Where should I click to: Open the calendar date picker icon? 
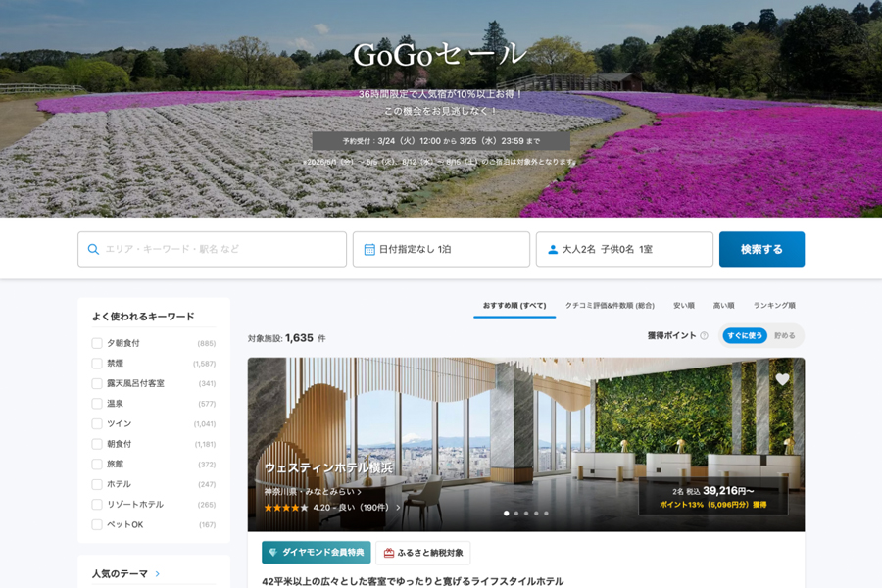pyautogui.click(x=369, y=249)
